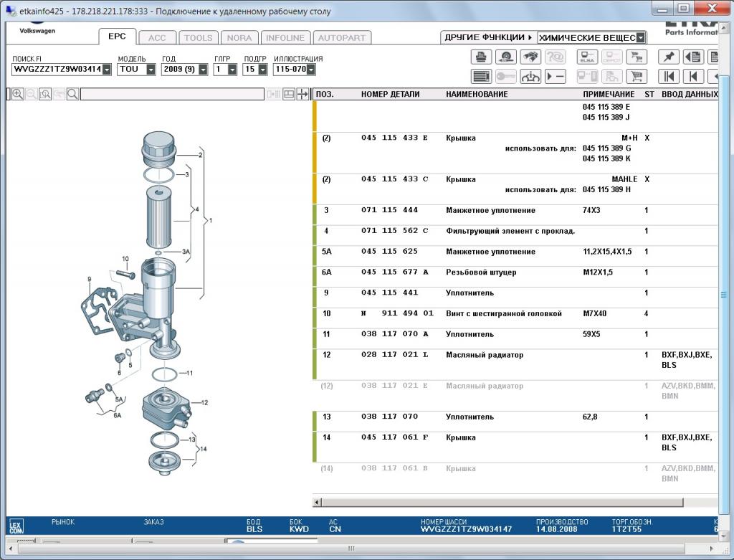This screenshot has width=734, height=560.
Task: Open the ПОДГР subgroup dropdown
Action: pyautogui.click(x=262, y=70)
